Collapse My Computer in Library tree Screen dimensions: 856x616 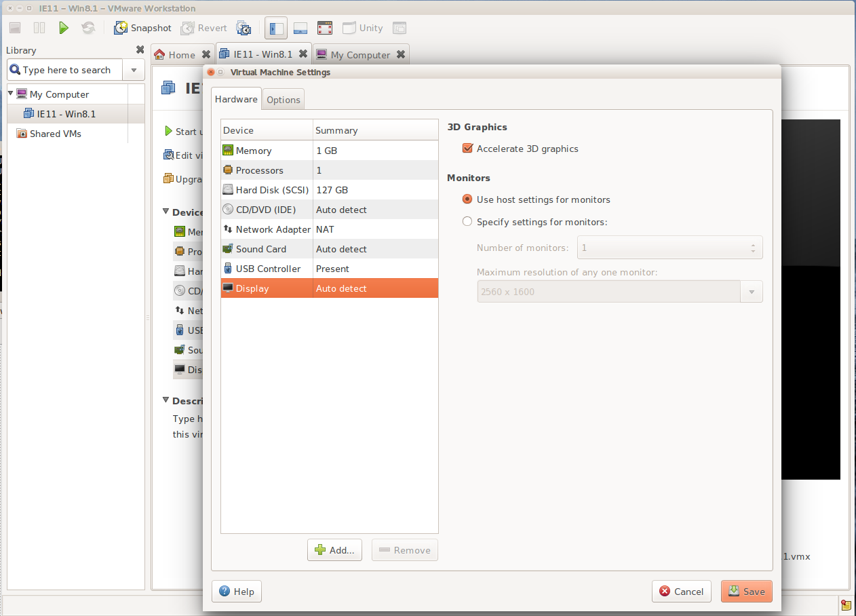click(11, 94)
